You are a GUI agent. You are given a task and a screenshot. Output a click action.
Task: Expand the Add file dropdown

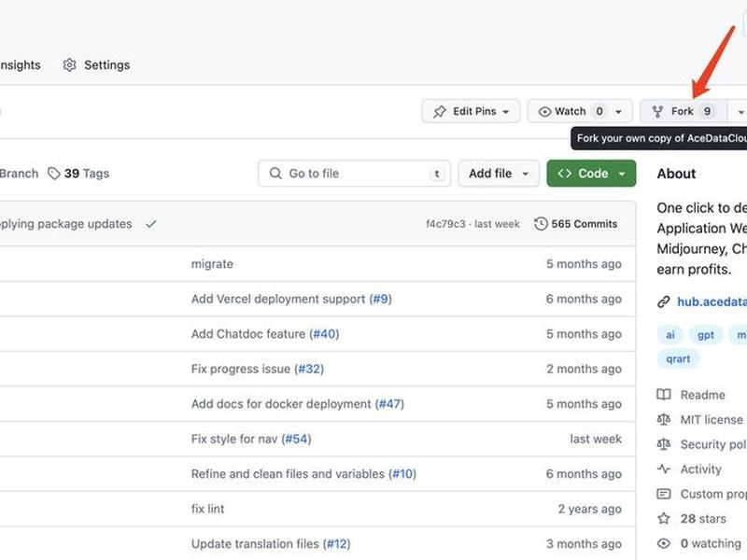(499, 174)
